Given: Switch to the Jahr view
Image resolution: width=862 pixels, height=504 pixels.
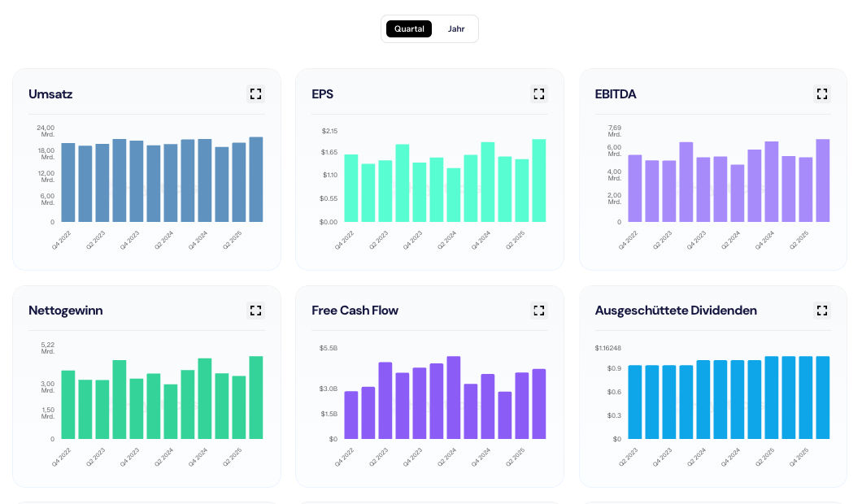Looking at the screenshot, I should [456, 29].
